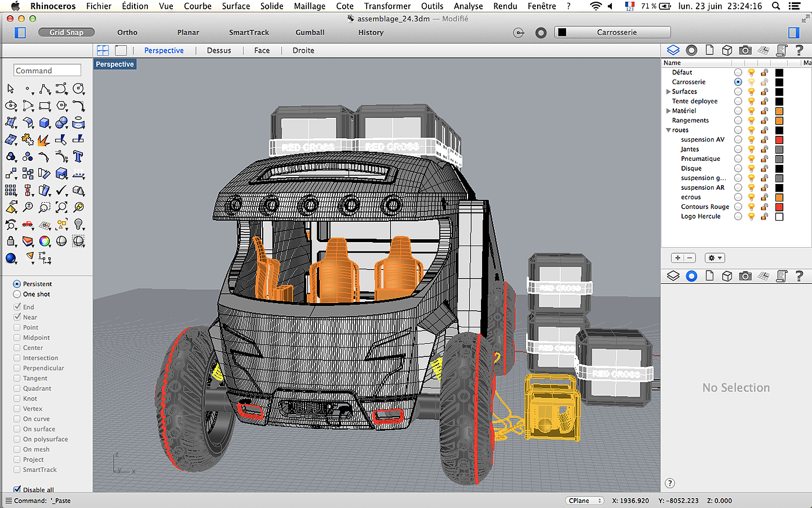Click the Text object tool

pyautogui.click(x=78, y=157)
